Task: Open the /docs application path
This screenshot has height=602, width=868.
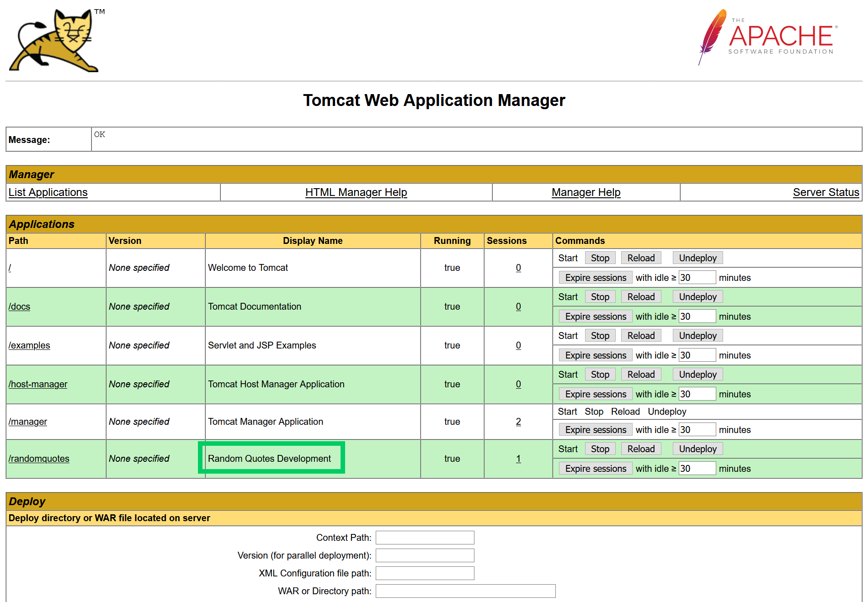Action: tap(19, 306)
